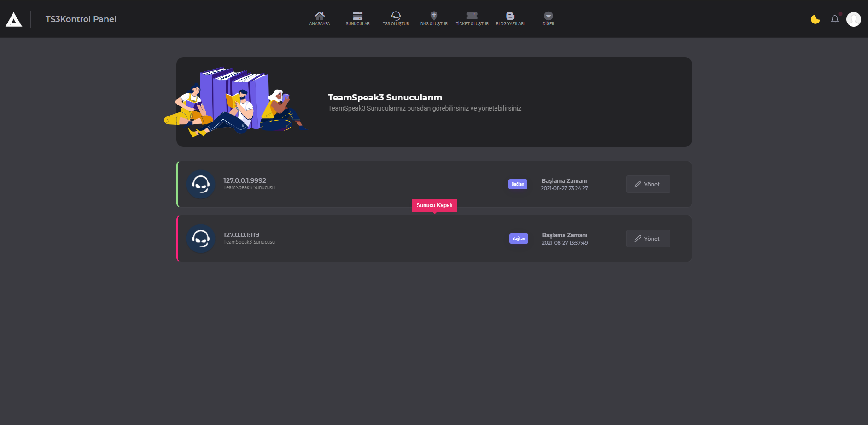Select the 127.0.0.1:119 server name
868x425 pixels.
point(241,235)
